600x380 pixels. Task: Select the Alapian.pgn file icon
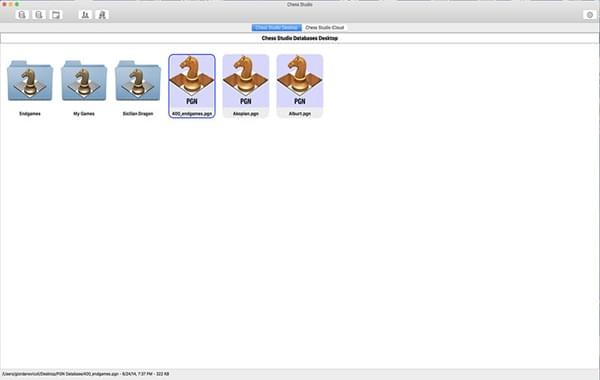tap(246, 81)
